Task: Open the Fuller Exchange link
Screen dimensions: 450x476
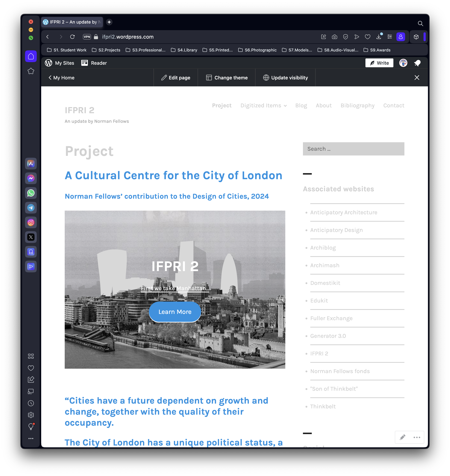Action: [x=331, y=318]
